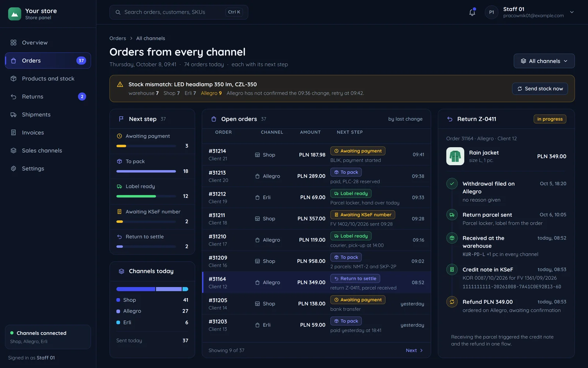Viewport: 588px width, 368px height.
Task: Click the Channels today layers icon
Action: click(121, 271)
